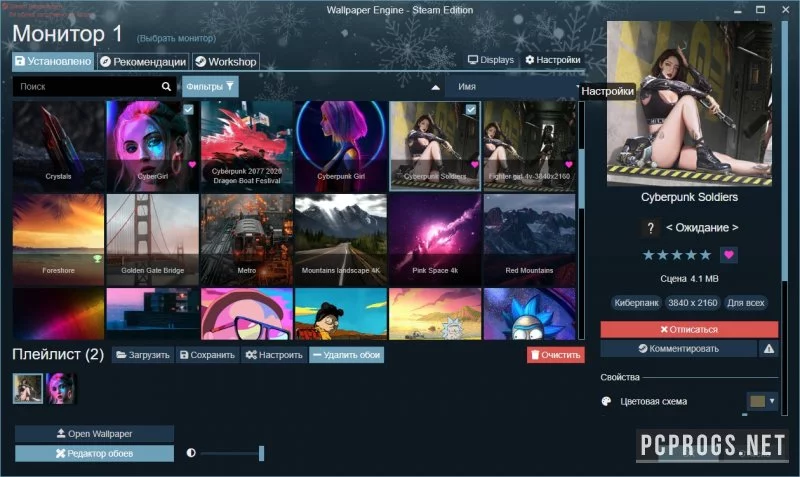Uncheck the CyberGirl playlist checkbox
800x477 pixels.
188,109
